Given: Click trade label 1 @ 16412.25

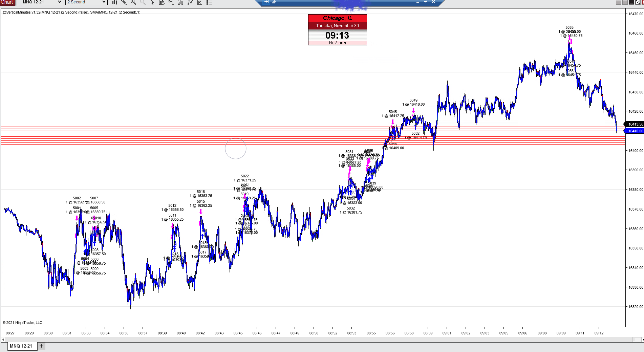Looking at the screenshot, I should tap(393, 116).
